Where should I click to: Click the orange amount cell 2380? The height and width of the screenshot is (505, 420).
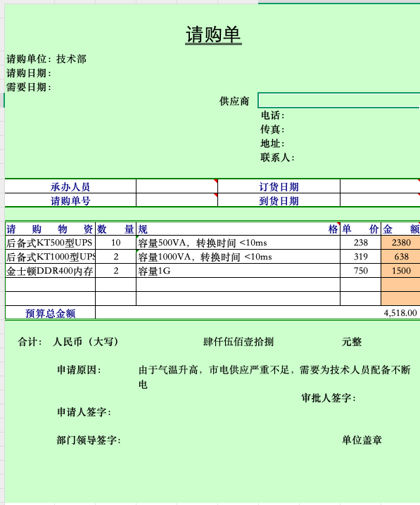click(401, 243)
